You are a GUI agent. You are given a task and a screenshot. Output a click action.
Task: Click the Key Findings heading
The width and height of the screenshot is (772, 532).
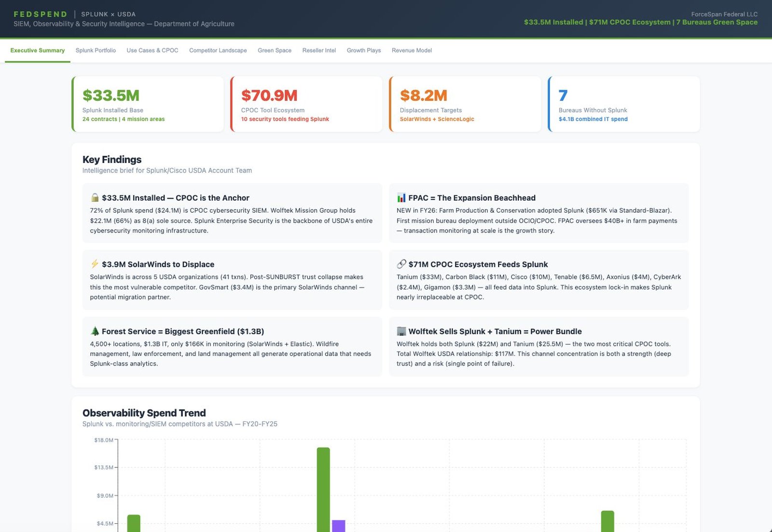(112, 160)
